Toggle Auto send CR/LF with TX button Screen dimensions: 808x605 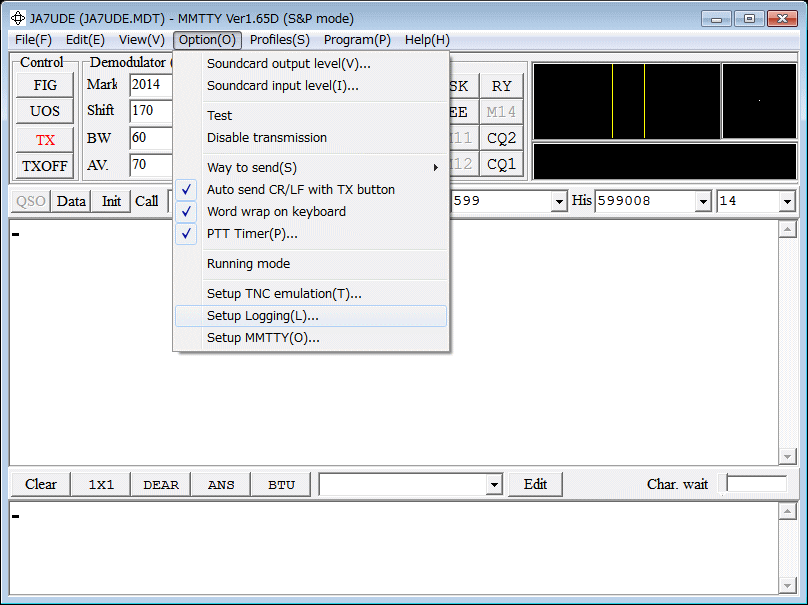pyautogui.click(x=300, y=189)
